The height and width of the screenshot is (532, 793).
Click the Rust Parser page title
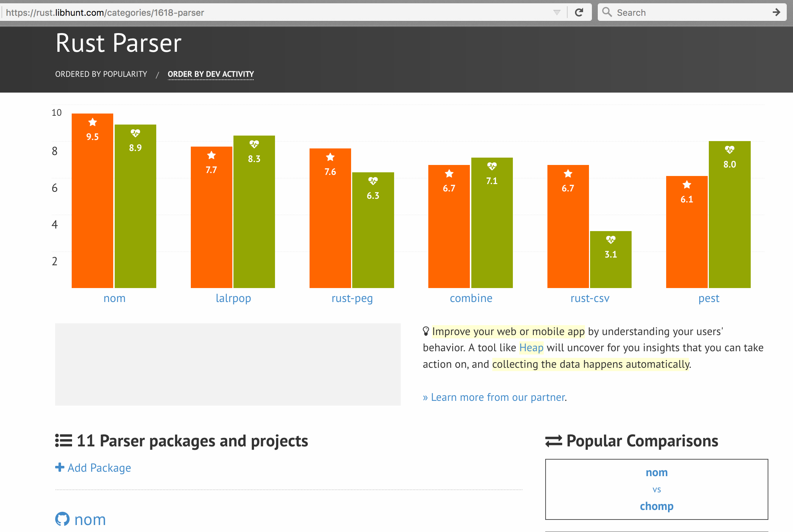118,43
